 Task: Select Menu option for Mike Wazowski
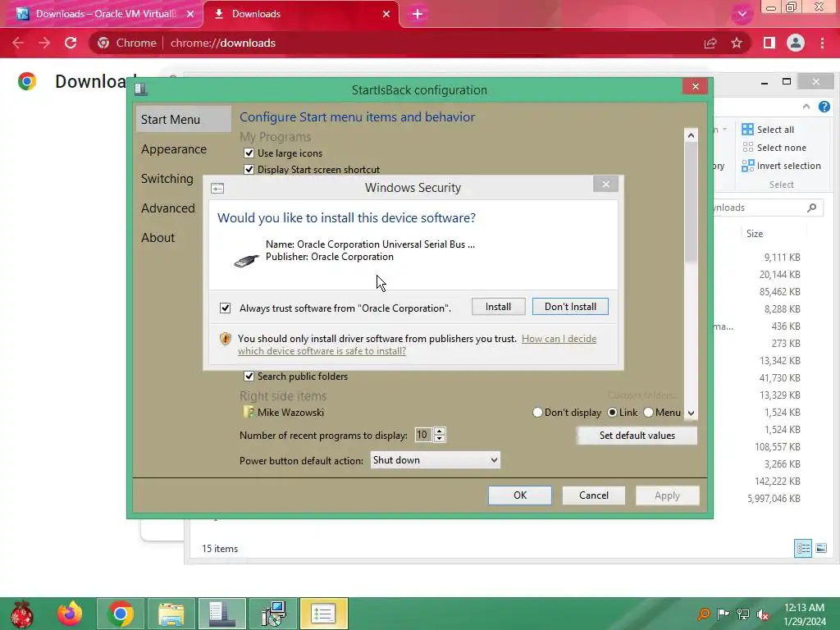(648, 413)
